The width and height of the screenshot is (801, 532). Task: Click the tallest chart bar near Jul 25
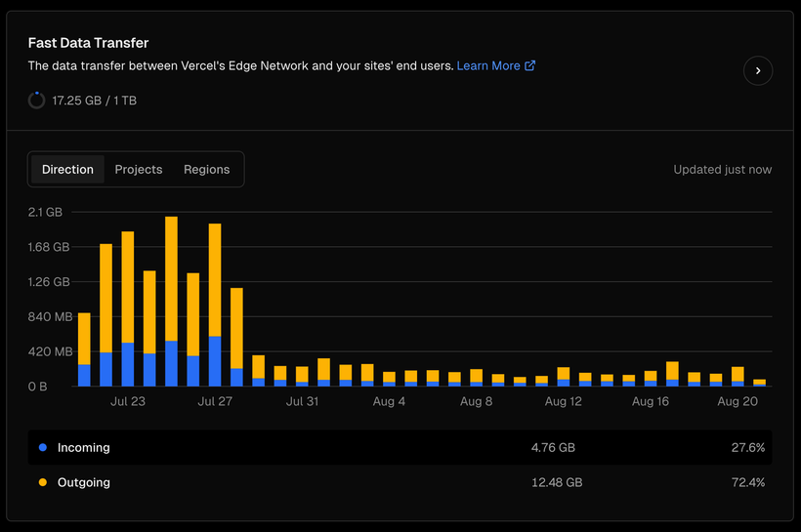click(171, 302)
